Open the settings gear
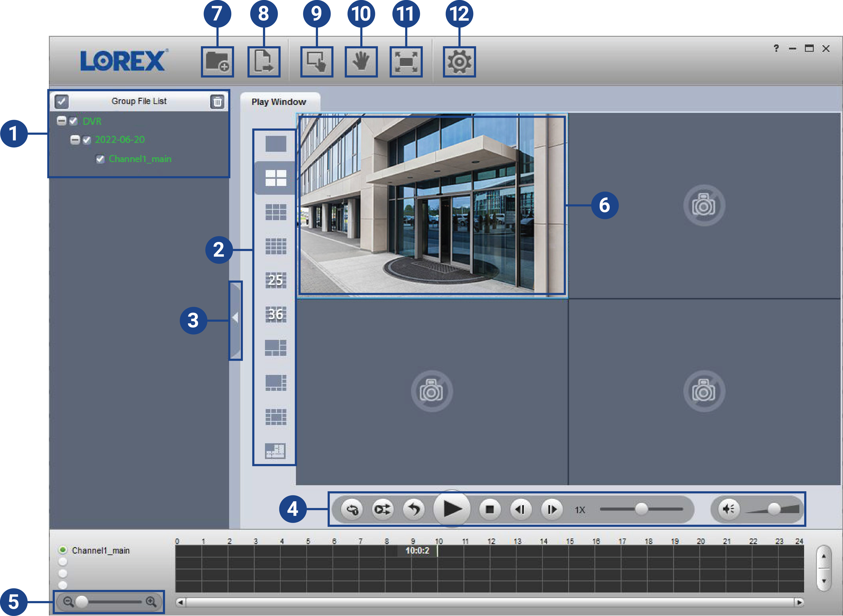The image size is (843, 616). click(459, 62)
